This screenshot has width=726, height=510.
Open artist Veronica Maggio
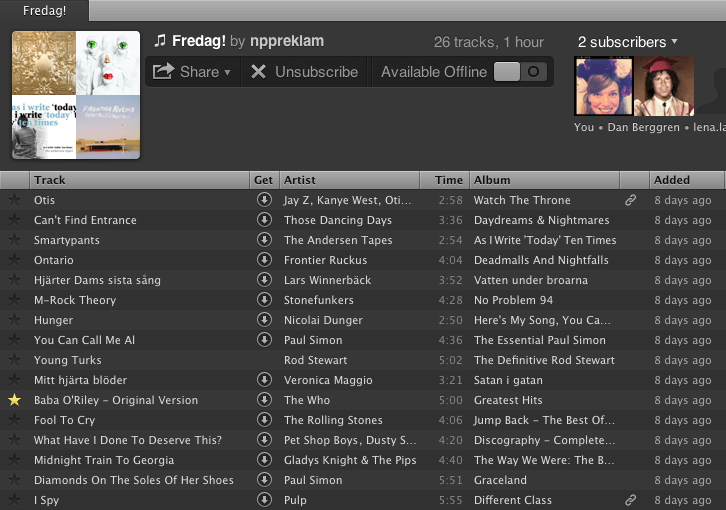[328, 380]
